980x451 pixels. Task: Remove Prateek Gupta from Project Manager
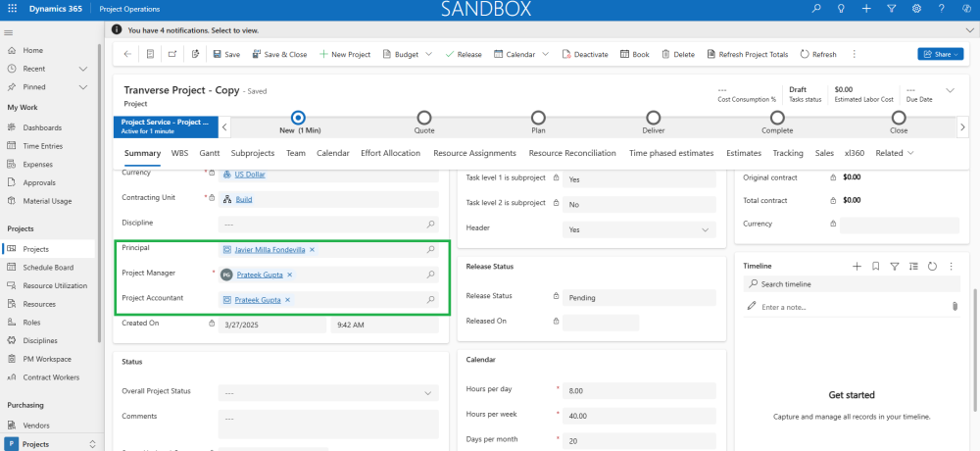click(289, 275)
